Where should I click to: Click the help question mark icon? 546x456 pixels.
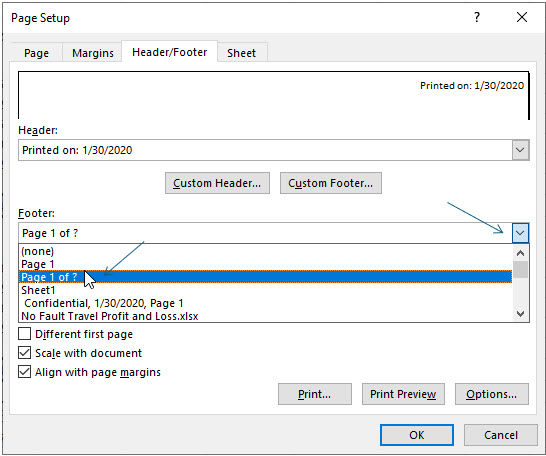[477, 17]
